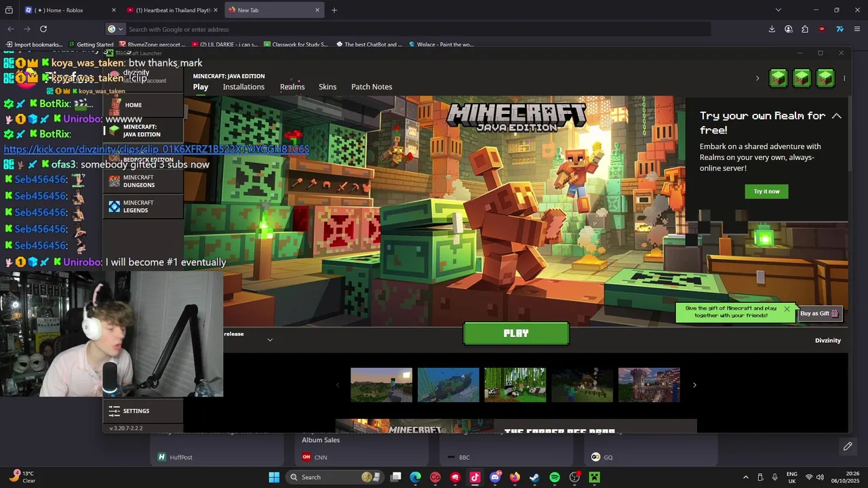Click the pencil customize icon on New Tab
This screenshot has height=488, width=868.
(x=848, y=446)
